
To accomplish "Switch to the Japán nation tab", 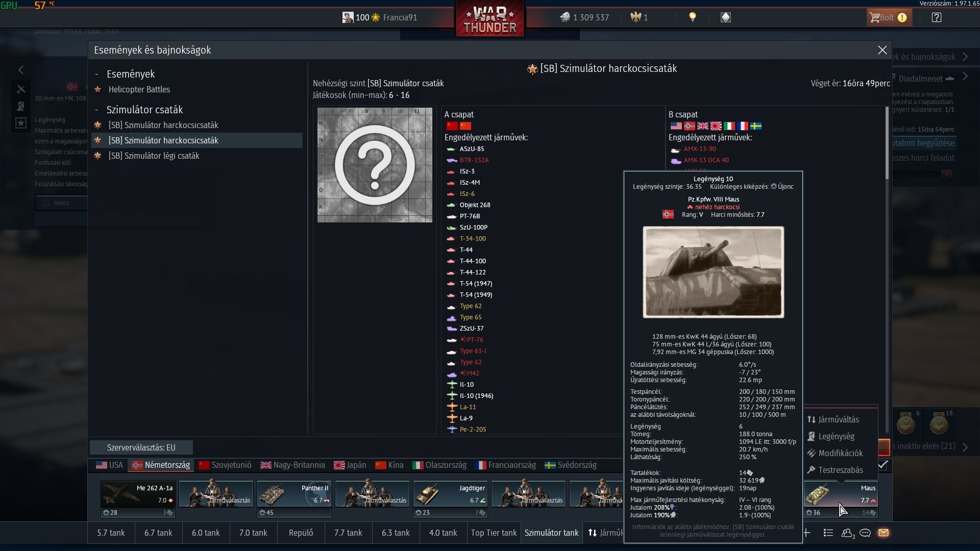I will (x=350, y=465).
